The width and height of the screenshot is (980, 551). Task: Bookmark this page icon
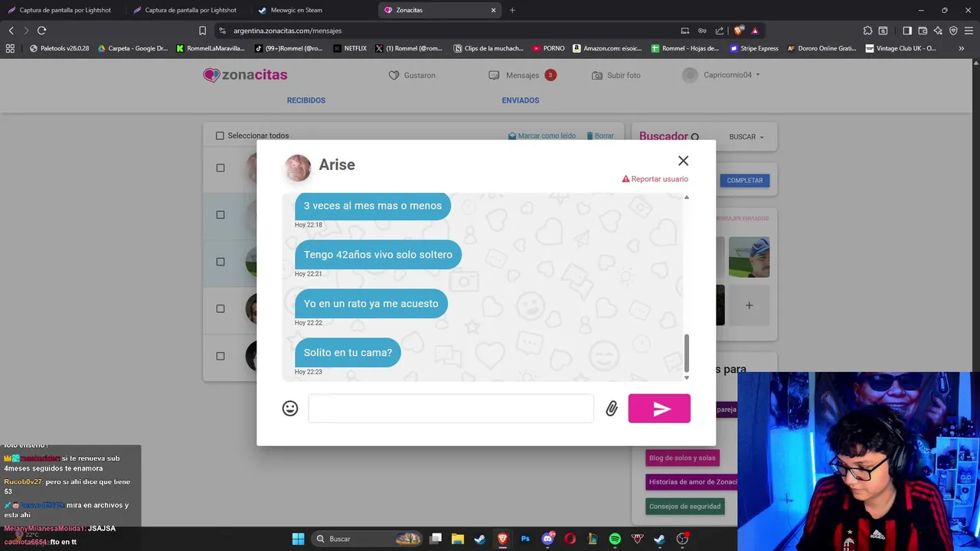(x=202, y=31)
